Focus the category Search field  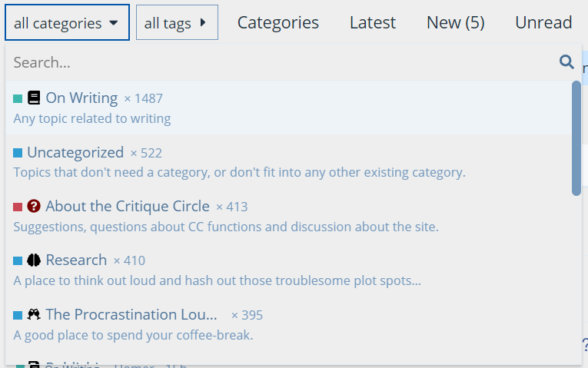[x=281, y=62]
